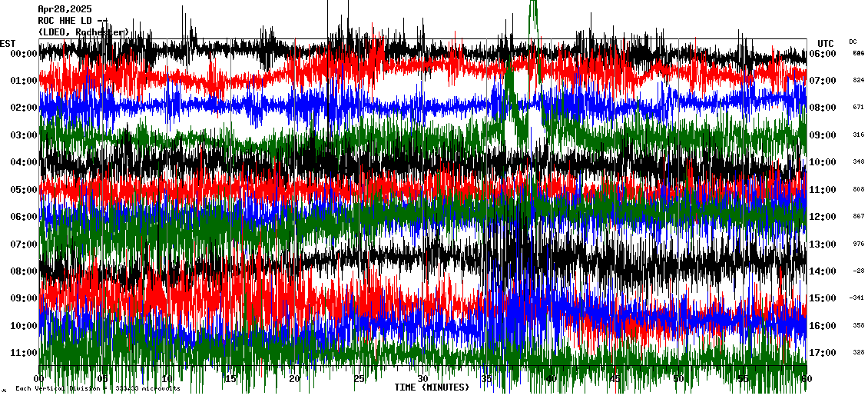Click the "TIME (MINUTES)" axis title
The height and width of the screenshot is (399, 868).
coord(432,387)
